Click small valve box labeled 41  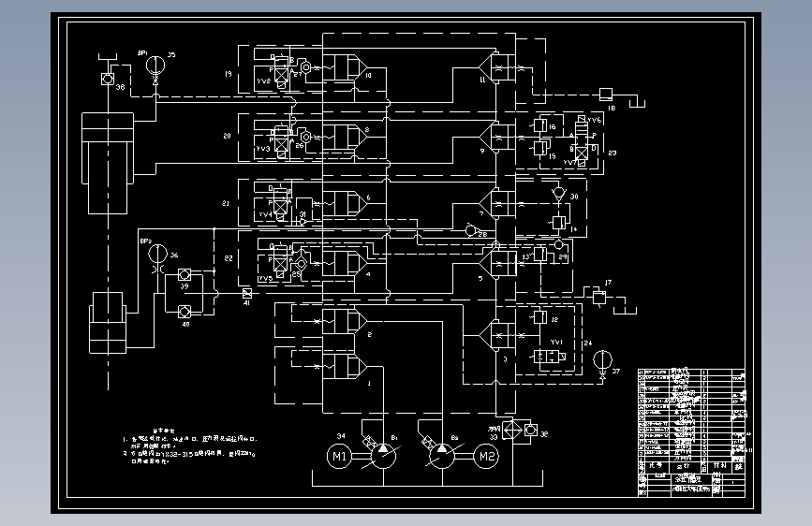pos(247,294)
